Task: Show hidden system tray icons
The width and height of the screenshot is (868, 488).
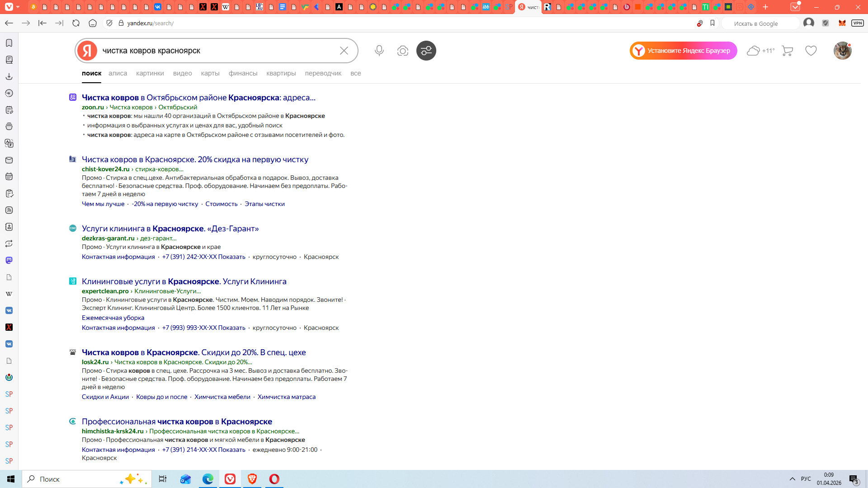Action: [x=792, y=479]
